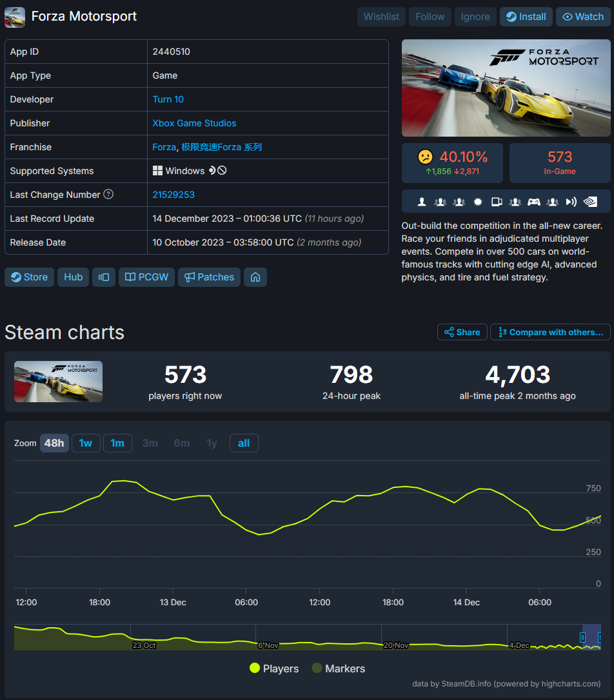Install the game via Steam button
614x700 pixels.
click(x=526, y=17)
